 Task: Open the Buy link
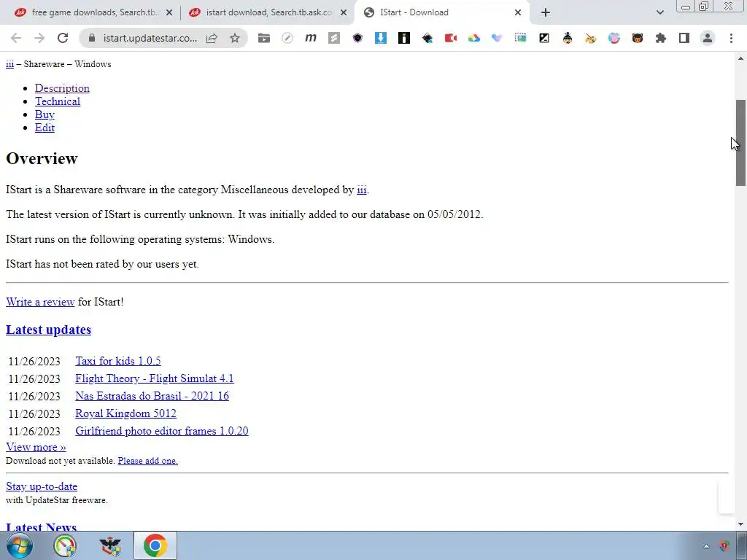click(x=44, y=114)
